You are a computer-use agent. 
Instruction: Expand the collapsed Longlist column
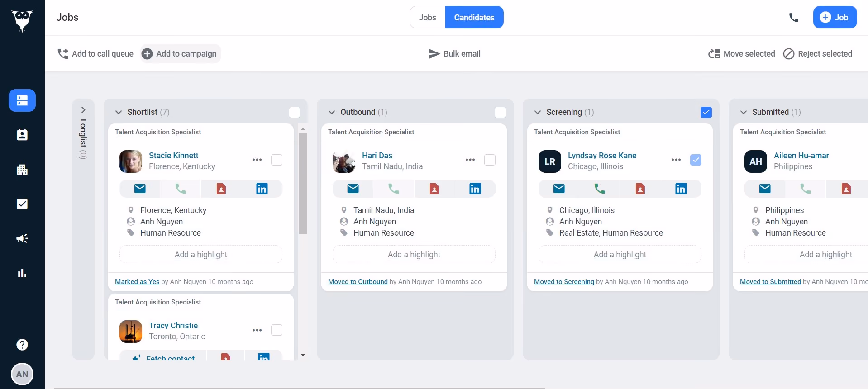[x=83, y=110]
